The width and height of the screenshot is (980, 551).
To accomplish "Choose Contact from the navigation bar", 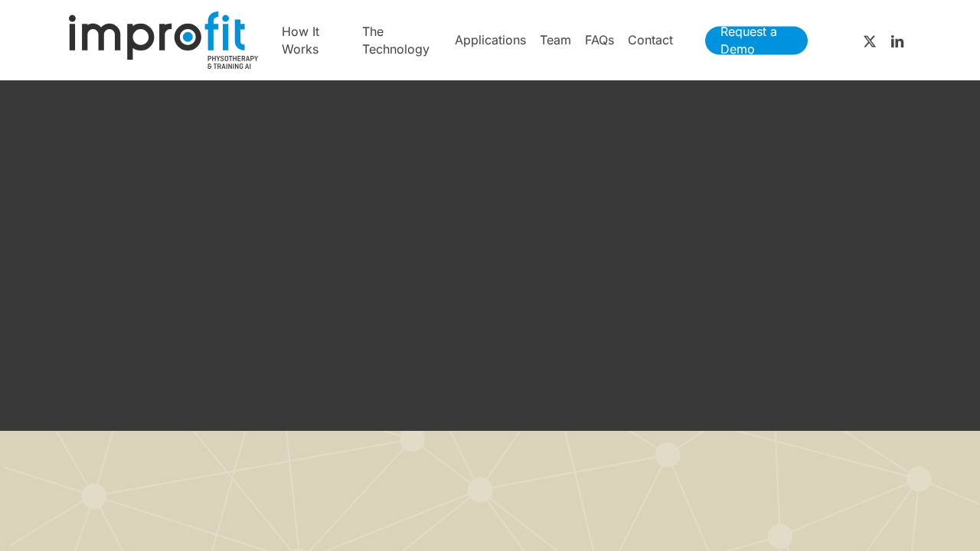I will [650, 39].
